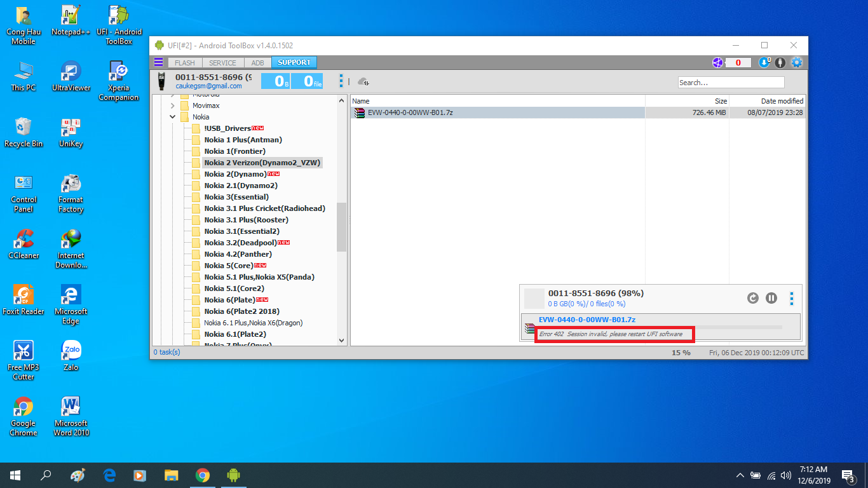This screenshot has height=488, width=868.
Task: Click the tree scrollbar down arrow
Action: point(342,341)
